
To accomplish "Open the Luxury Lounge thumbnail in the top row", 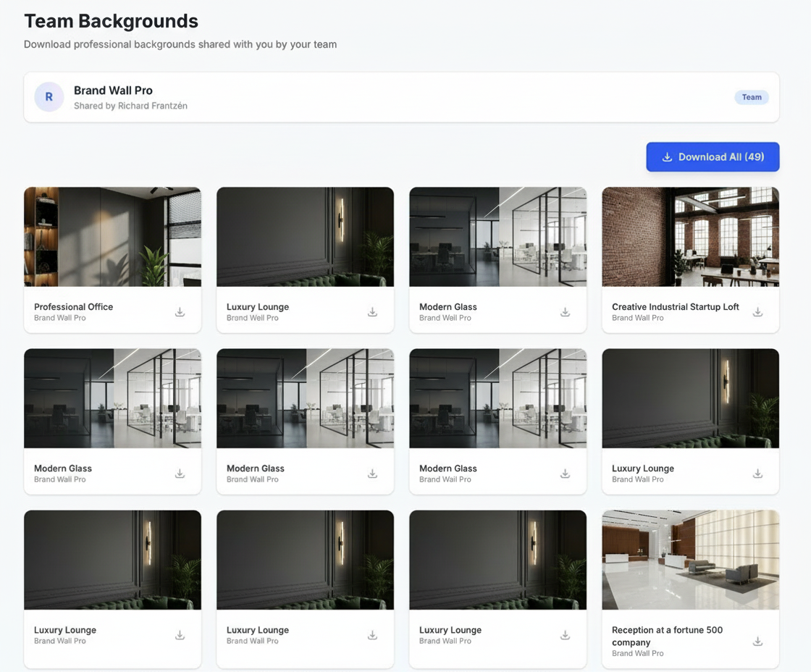I will pyautogui.click(x=305, y=236).
